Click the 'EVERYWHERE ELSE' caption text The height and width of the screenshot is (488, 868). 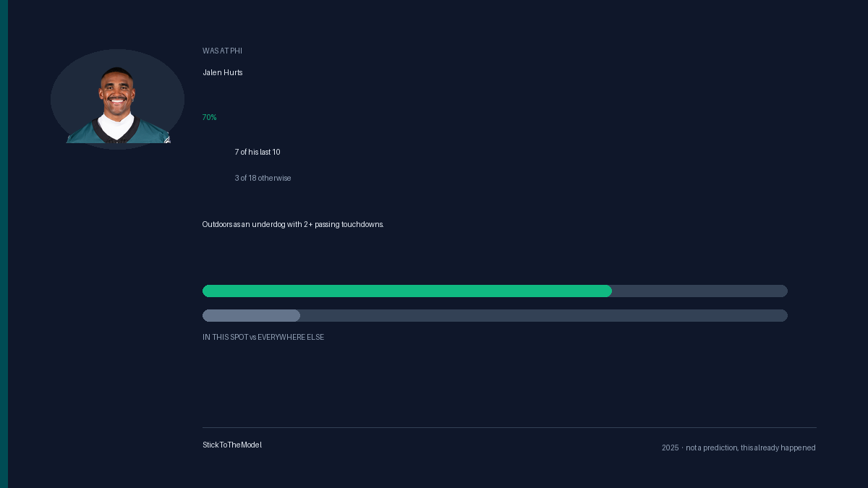(x=291, y=337)
